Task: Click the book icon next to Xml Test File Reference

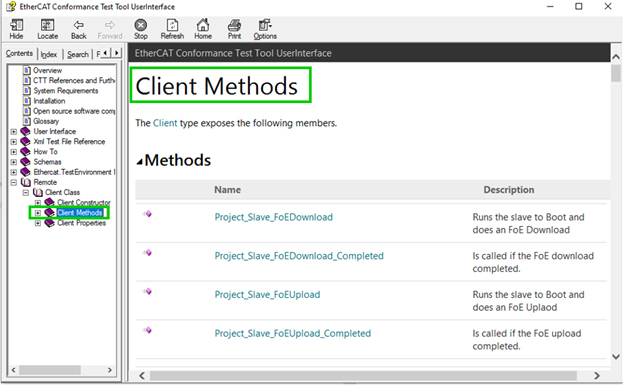Action: [x=25, y=141]
